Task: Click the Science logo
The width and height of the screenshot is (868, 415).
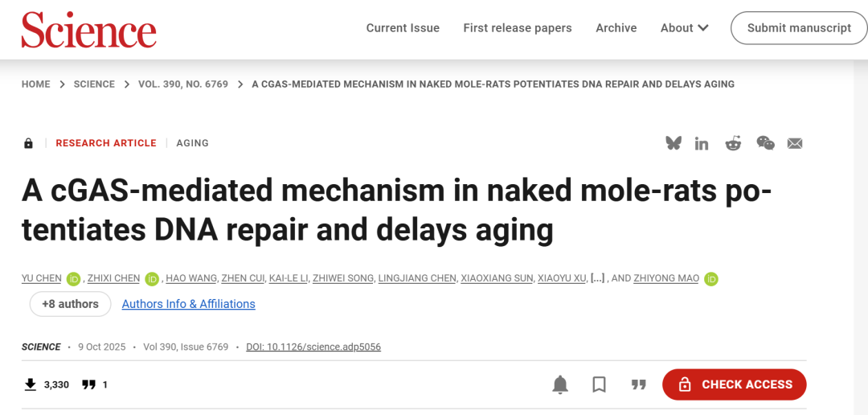Action: pos(88,31)
